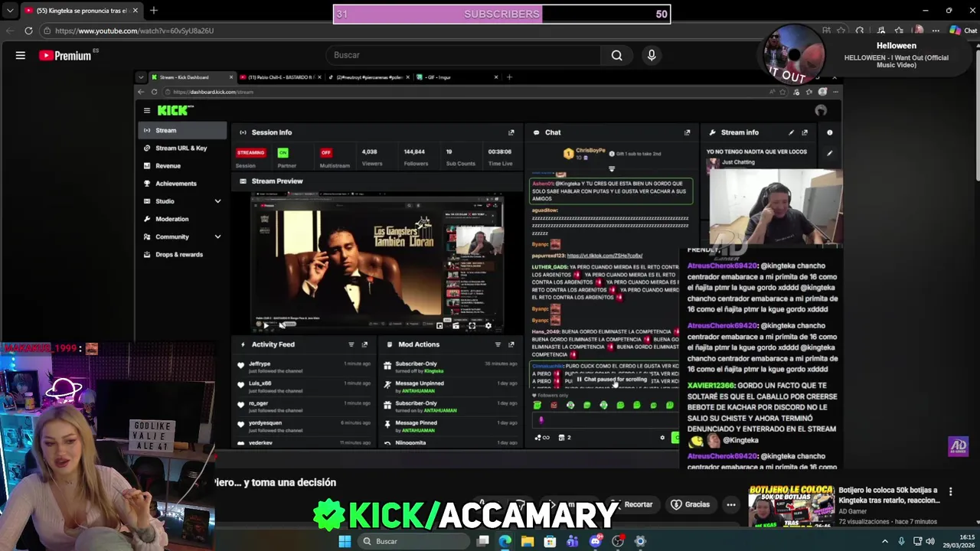Expand the Community section chevron

tap(217, 236)
